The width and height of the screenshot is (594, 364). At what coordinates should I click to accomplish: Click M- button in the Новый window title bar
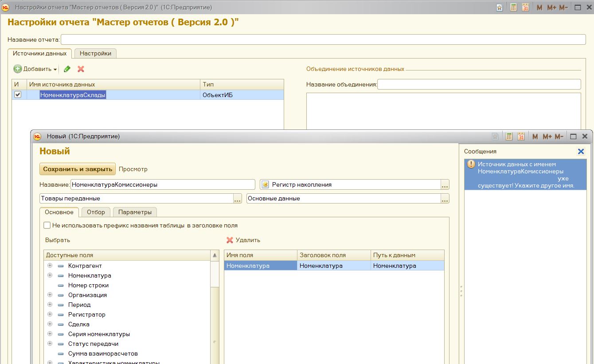pyautogui.click(x=559, y=137)
